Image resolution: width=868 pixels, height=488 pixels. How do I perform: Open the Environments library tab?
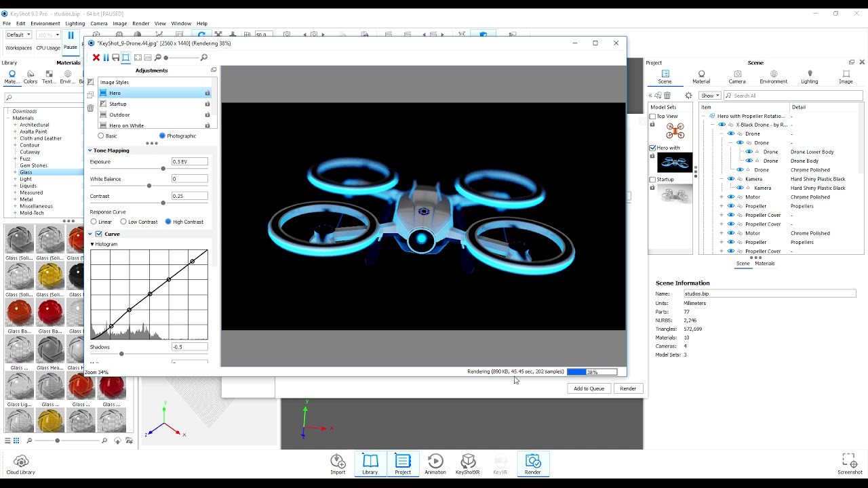pos(67,77)
